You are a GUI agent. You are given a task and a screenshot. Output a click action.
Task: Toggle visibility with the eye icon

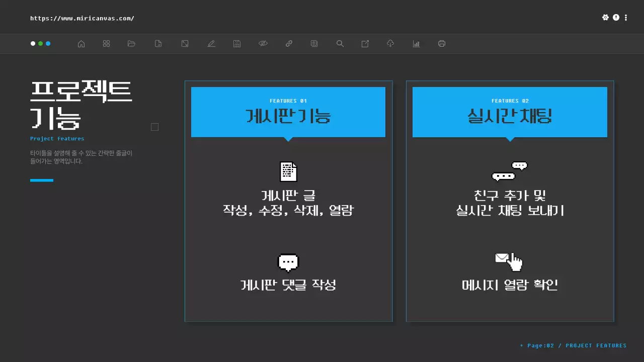click(x=263, y=44)
